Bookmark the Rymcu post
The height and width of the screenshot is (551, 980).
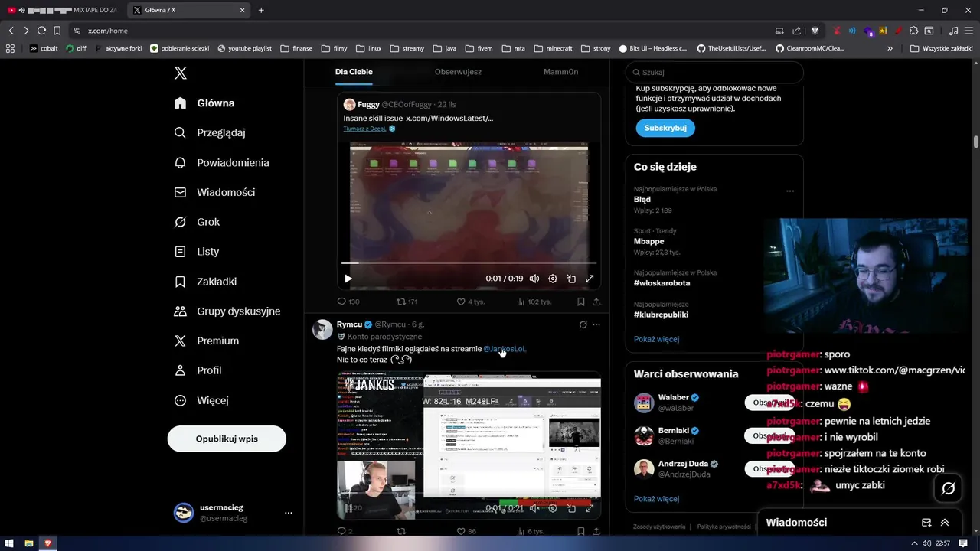581,531
